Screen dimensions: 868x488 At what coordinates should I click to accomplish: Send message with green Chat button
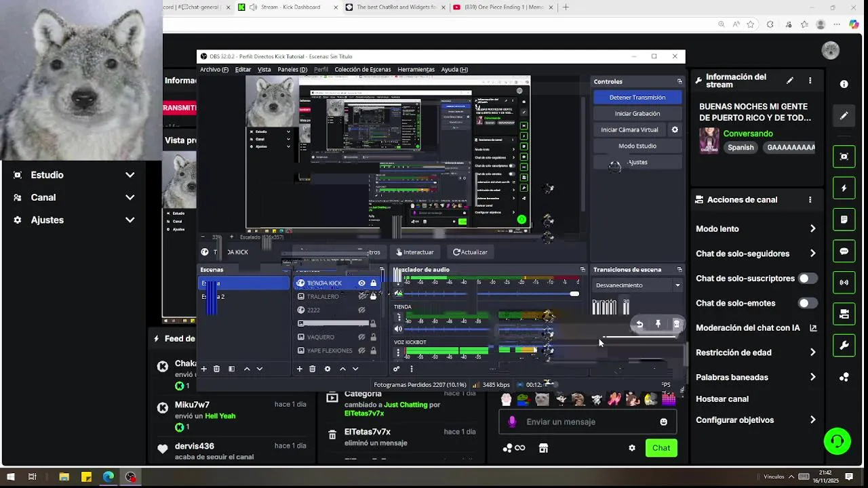[x=661, y=448]
